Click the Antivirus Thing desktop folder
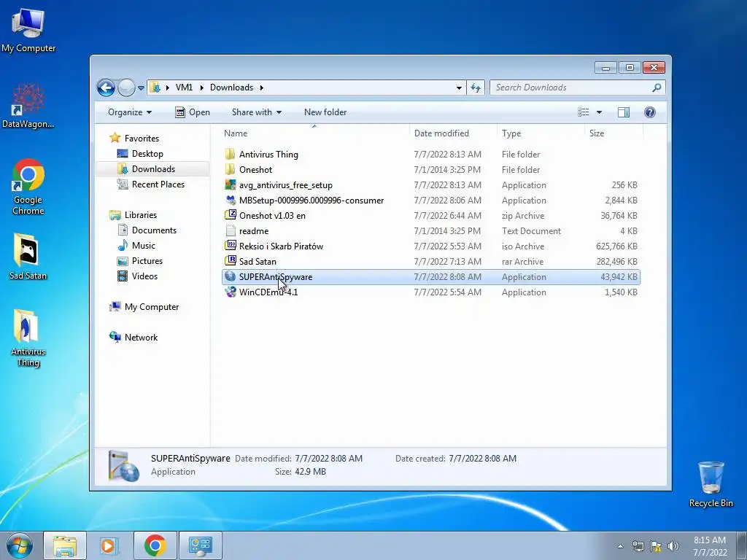 28,338
